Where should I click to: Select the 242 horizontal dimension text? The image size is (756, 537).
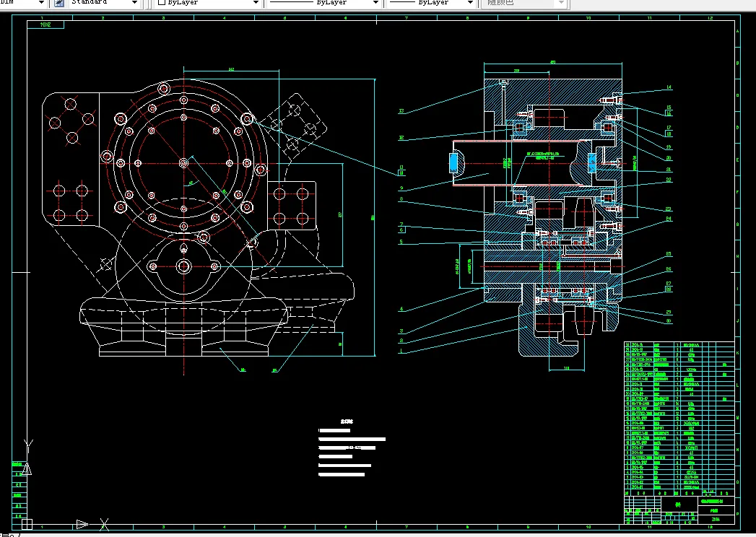(232, 69)
